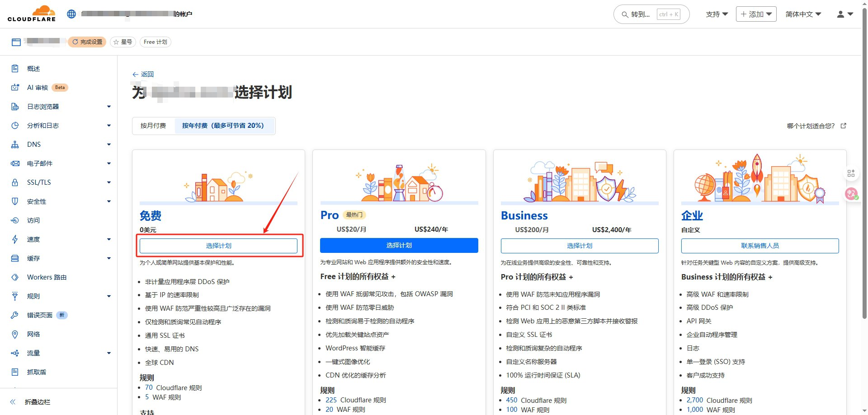Open the user account profile icon
Image resolution: width=868 pixels, height=415 pixels.
pos(844,14)
